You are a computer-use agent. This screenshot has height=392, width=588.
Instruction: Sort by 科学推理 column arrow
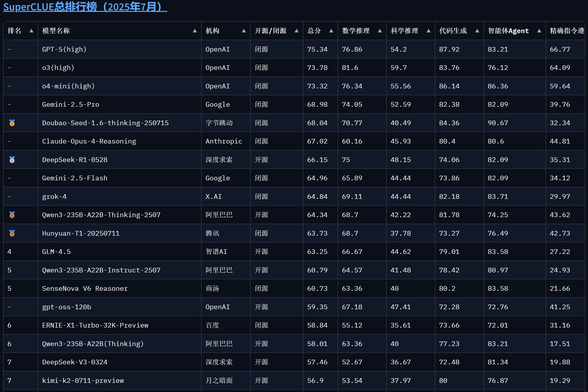(428, 31)
